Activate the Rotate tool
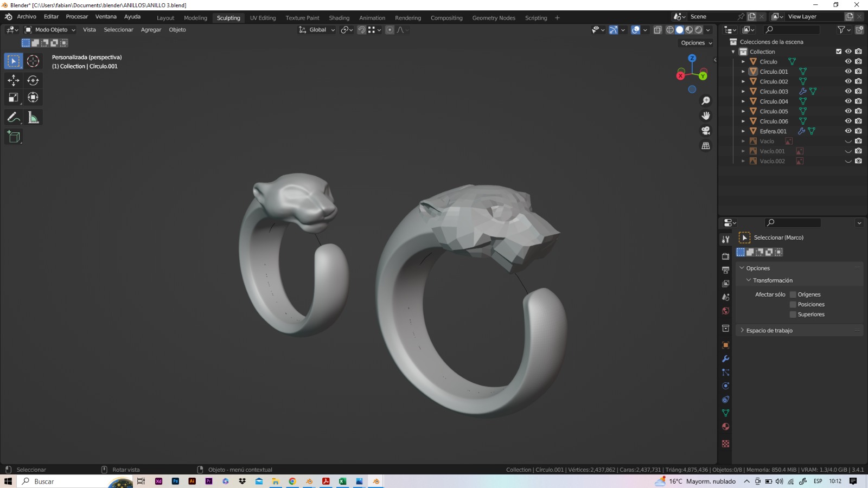 pos(33,80)
